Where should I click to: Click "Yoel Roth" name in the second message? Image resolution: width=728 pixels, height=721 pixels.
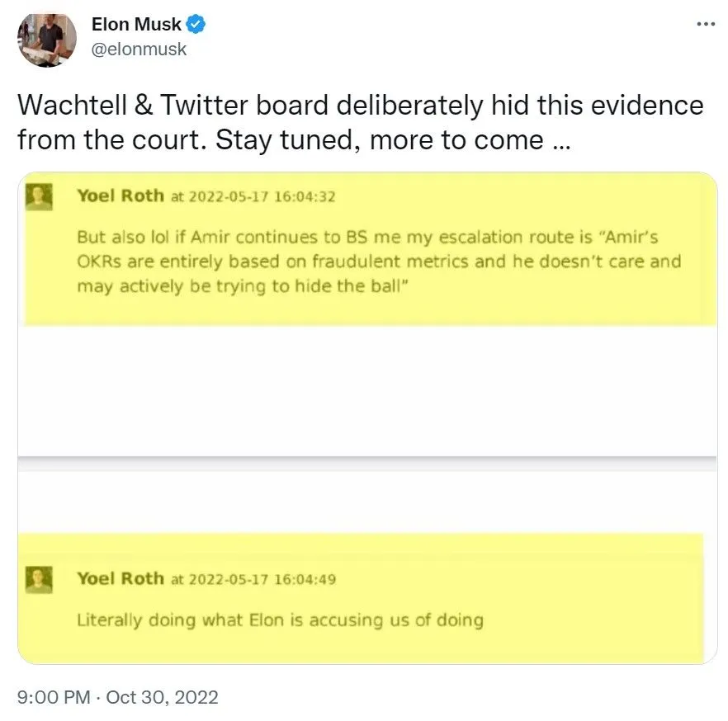click(120, 578)
